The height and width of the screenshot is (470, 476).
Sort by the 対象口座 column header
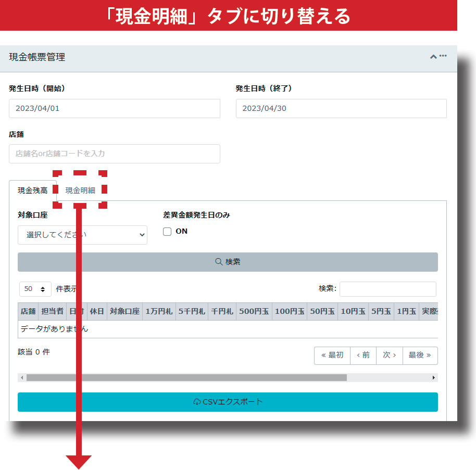[124, 312]
